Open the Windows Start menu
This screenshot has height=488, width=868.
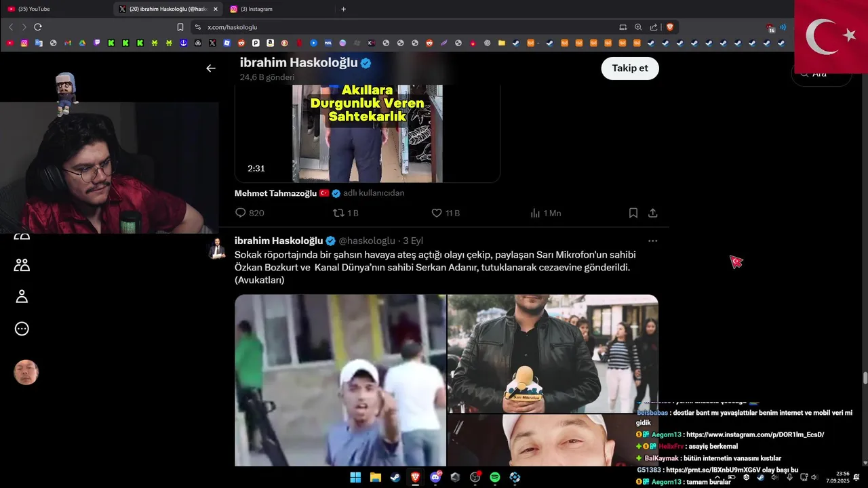355,477
